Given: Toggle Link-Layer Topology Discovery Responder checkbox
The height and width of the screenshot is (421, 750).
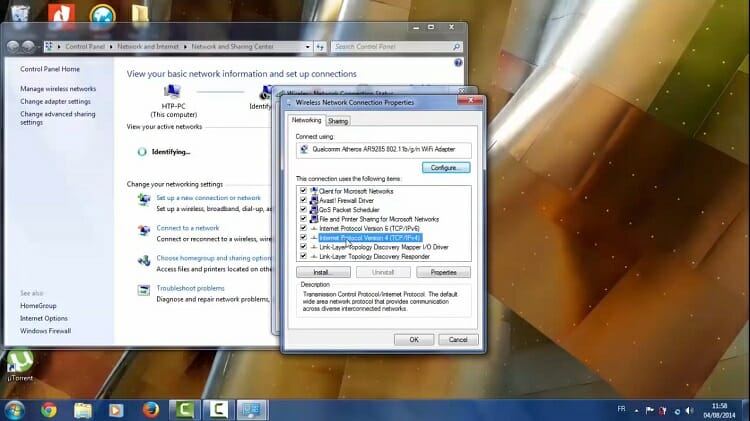Looking at the screenshot, I should pos(303,256).
